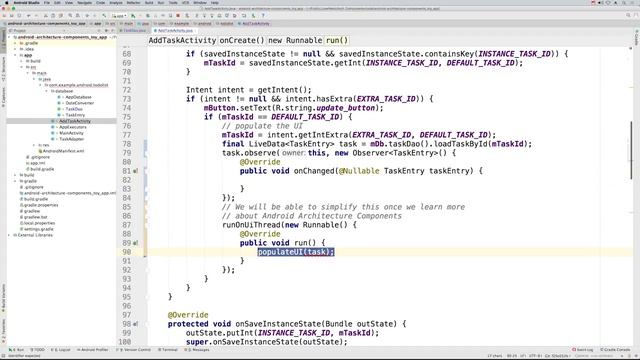Screen dimensions: 640x360
Task: Select TaskAdapter in project tree
Action: [x=71, y=139]
